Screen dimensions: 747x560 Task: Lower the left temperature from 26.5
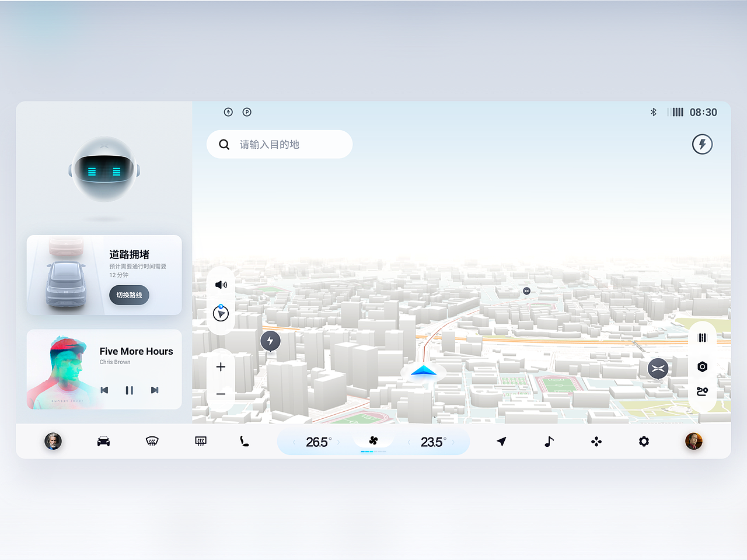(x=294, y=442)
